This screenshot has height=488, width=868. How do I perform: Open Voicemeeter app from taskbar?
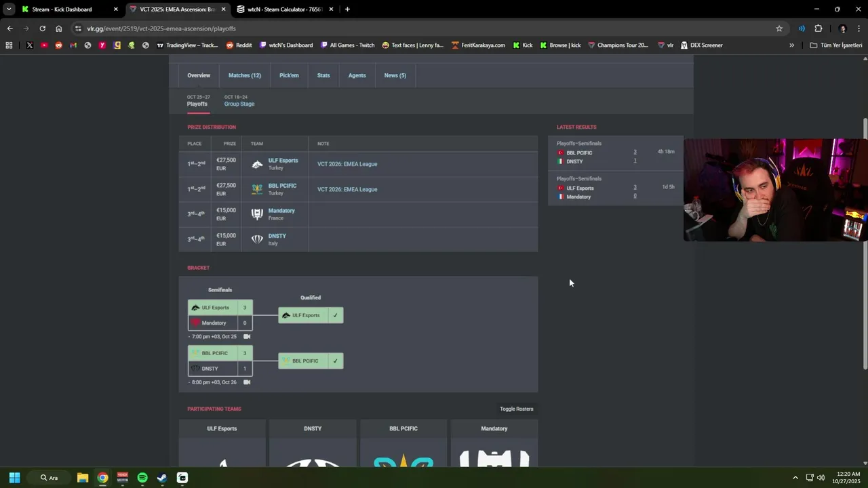click(x=123, y=478)
